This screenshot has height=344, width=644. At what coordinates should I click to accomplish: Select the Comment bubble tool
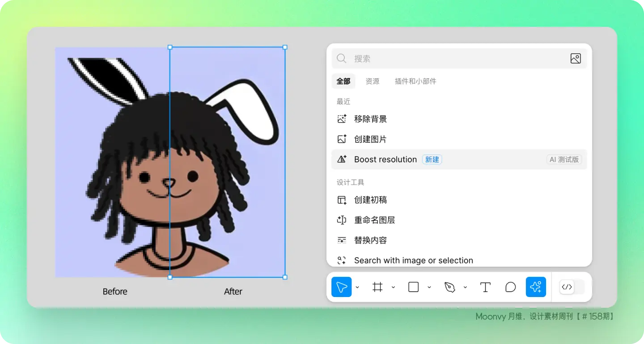[x=510, y=287]
